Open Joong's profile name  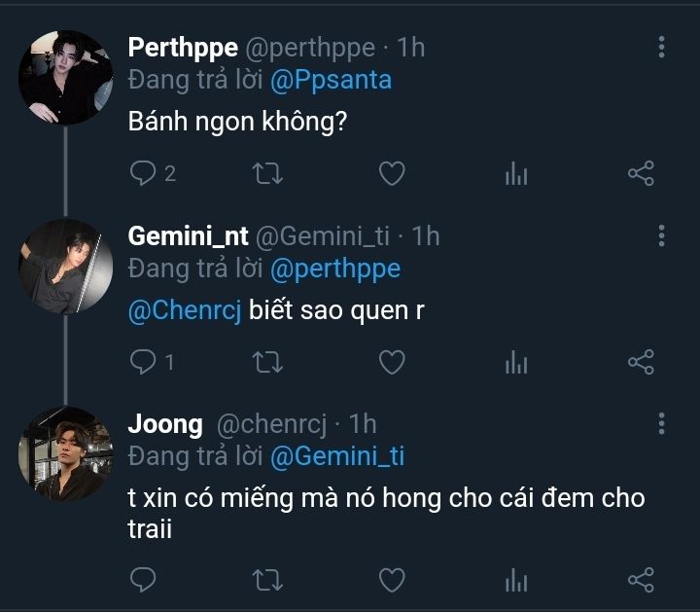click(165, 424)
